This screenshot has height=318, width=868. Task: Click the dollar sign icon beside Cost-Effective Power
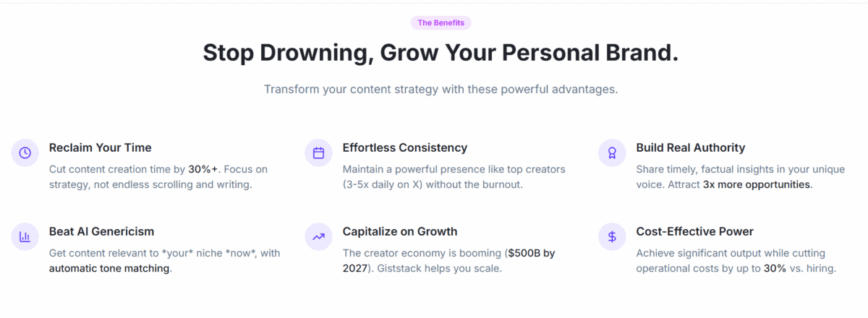coord(612,236)
